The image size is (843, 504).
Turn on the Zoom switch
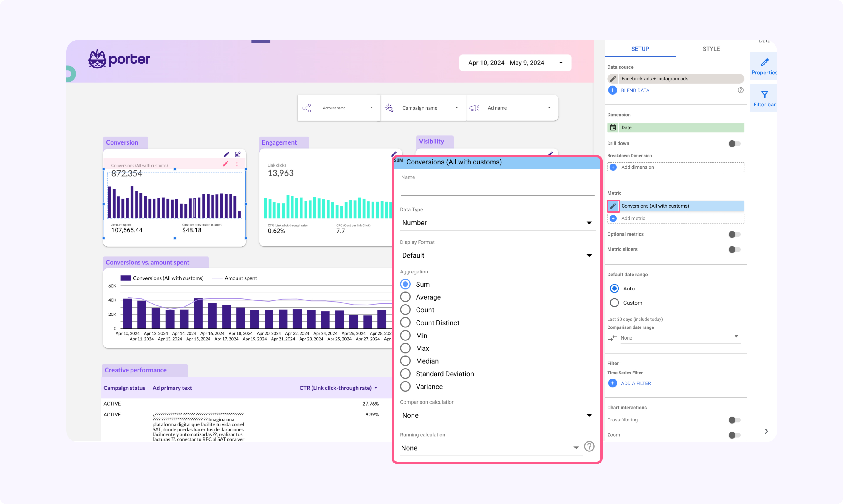(734, 435)
